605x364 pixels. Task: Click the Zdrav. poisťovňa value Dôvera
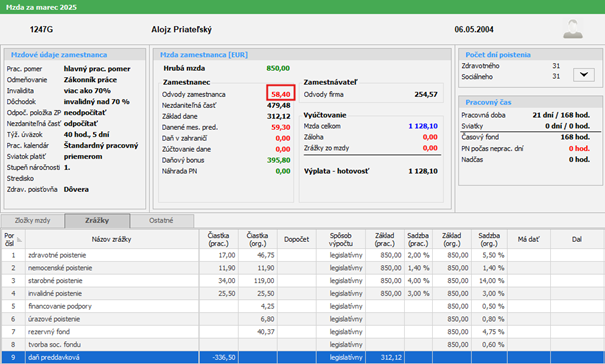pyautogui.click(x=76, y=189)
